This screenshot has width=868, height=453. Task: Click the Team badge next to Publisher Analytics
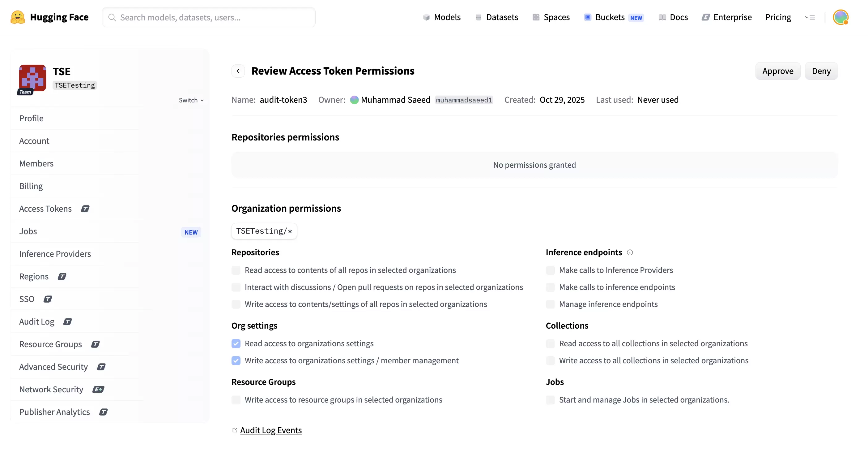(x=103, y=412)
